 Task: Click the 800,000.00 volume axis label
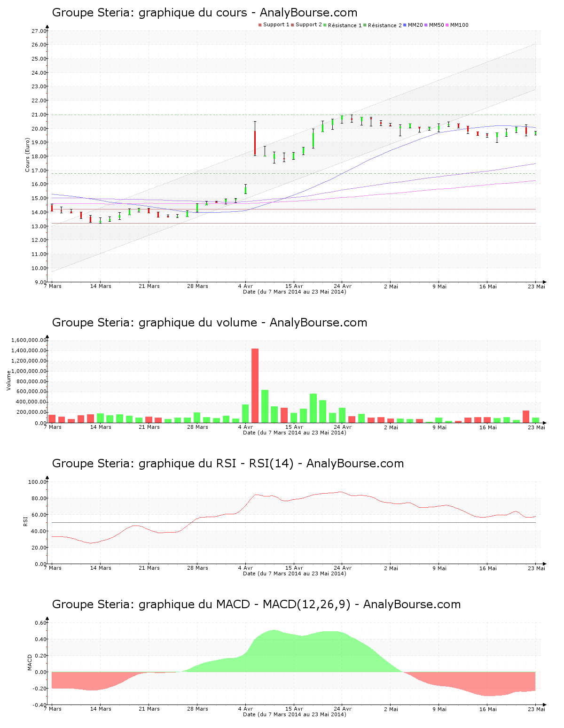32,381
